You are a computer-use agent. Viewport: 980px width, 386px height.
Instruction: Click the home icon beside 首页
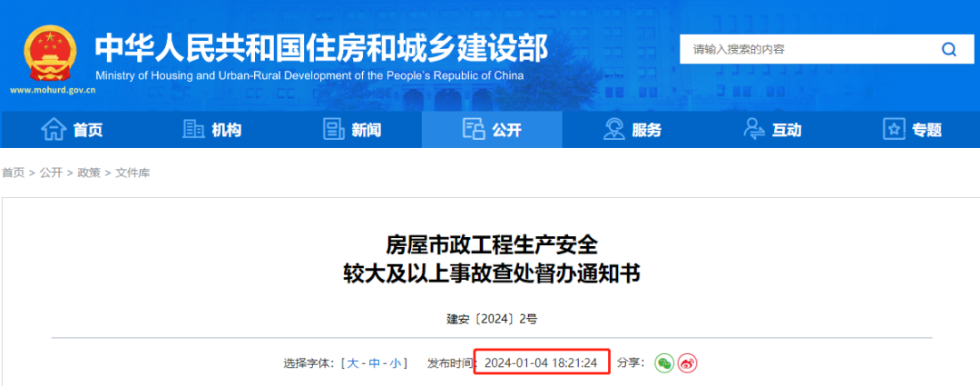54,130
